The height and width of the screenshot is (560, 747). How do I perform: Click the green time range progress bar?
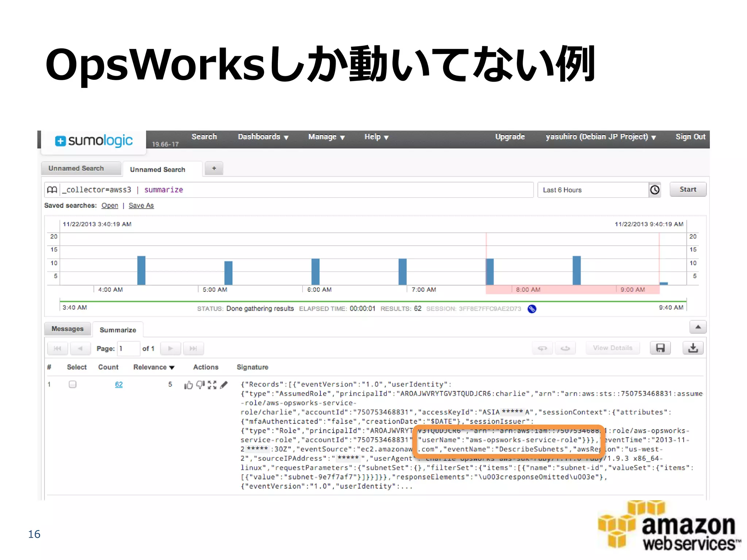tap(373, 302)
